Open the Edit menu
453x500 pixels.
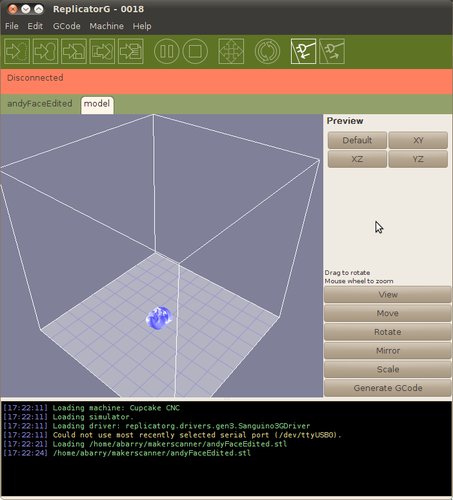pos(35,26)
